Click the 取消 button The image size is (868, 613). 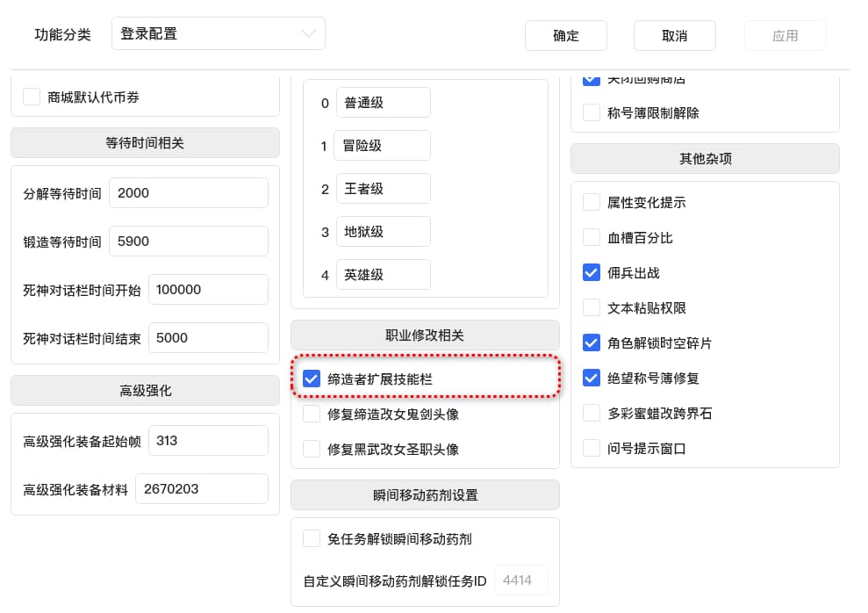[674, 36]
